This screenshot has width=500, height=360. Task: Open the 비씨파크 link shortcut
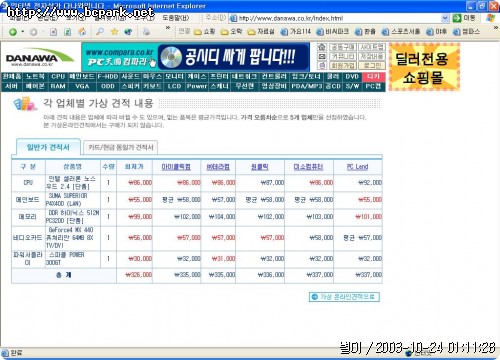point(332,32)
